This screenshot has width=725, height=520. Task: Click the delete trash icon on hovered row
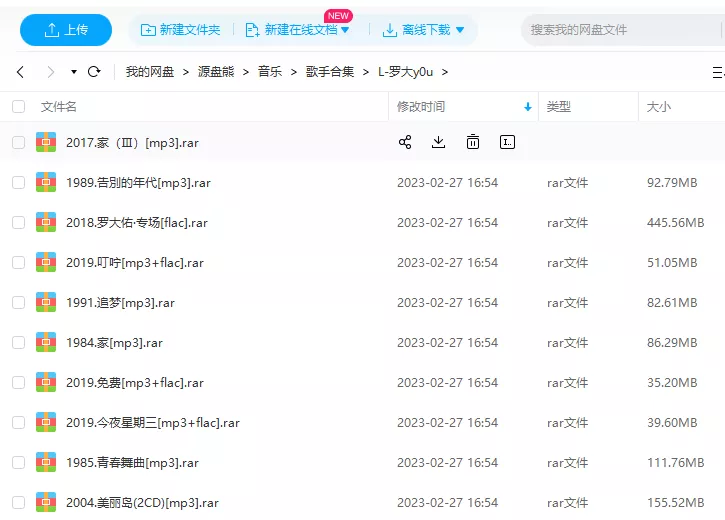point(473,142)
